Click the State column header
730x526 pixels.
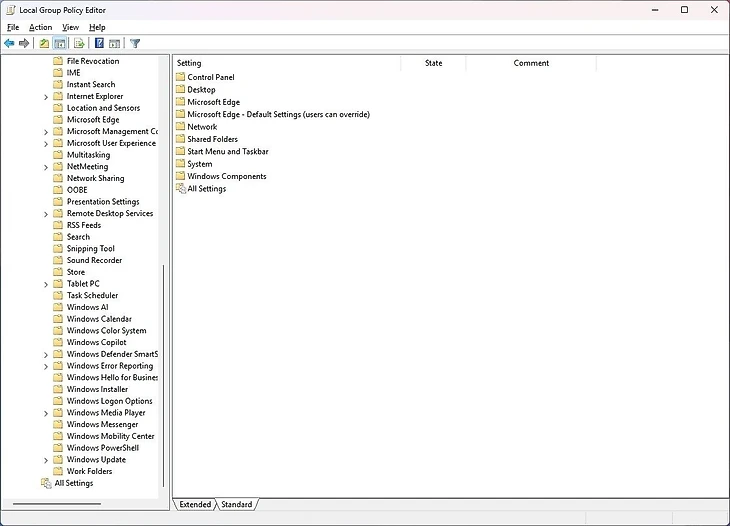click(433, 63)
